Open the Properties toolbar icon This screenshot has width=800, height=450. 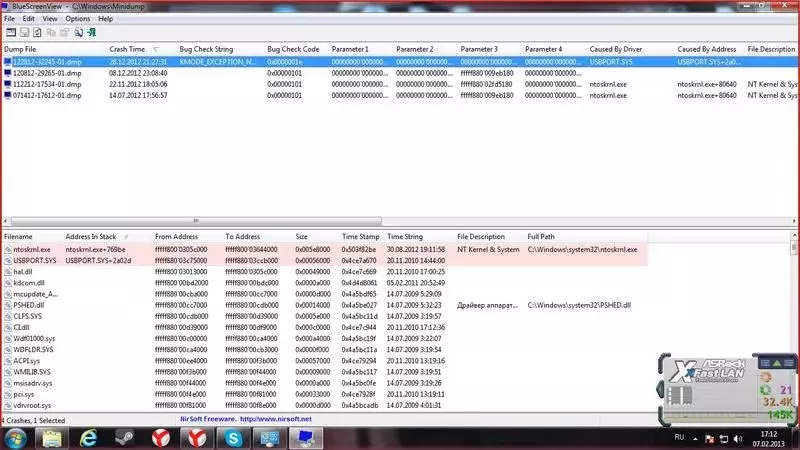click(64, 33)
